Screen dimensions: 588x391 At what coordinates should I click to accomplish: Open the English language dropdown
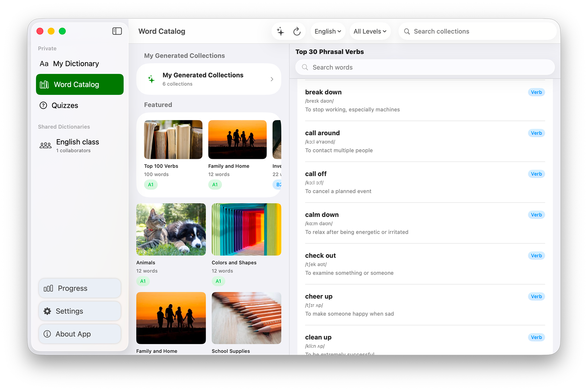328,31
